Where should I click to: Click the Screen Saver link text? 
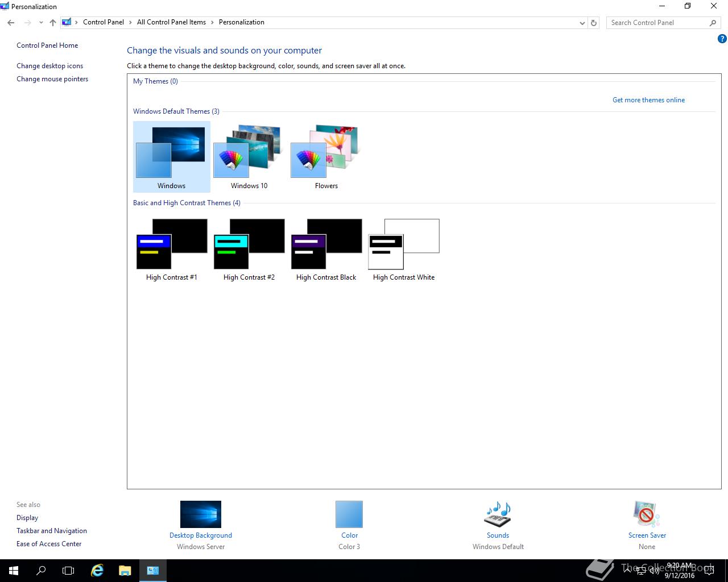(647, 535)
